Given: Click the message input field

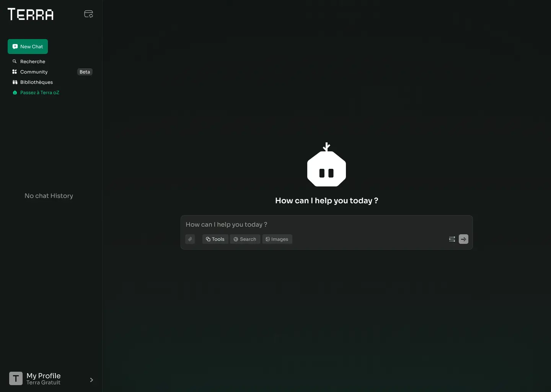Looking at the screenshot, I should tap(325, 225).
